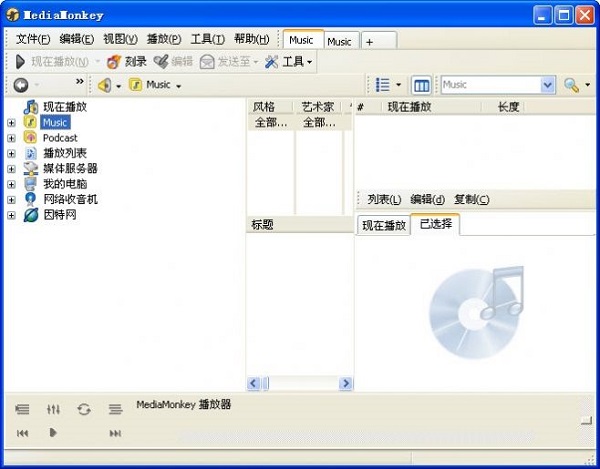The image size is (600, 469).
Task: Start playback with the play button
Action: point(53,433)
